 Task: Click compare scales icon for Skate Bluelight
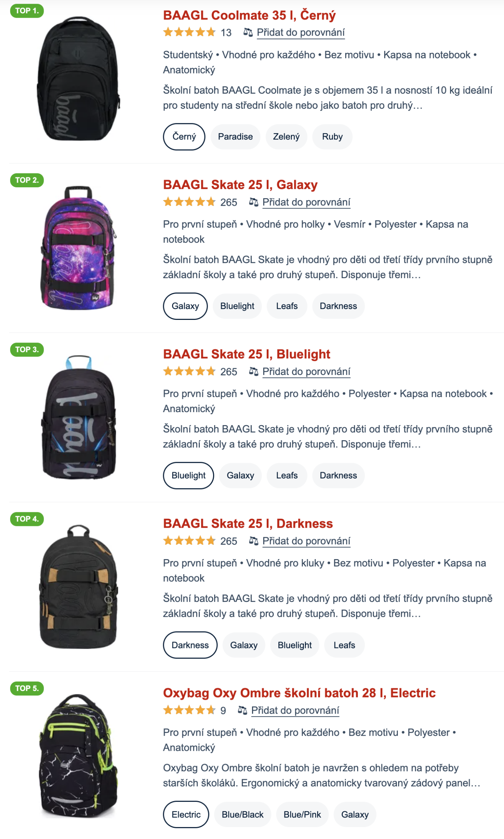click(x=253, y=371)
